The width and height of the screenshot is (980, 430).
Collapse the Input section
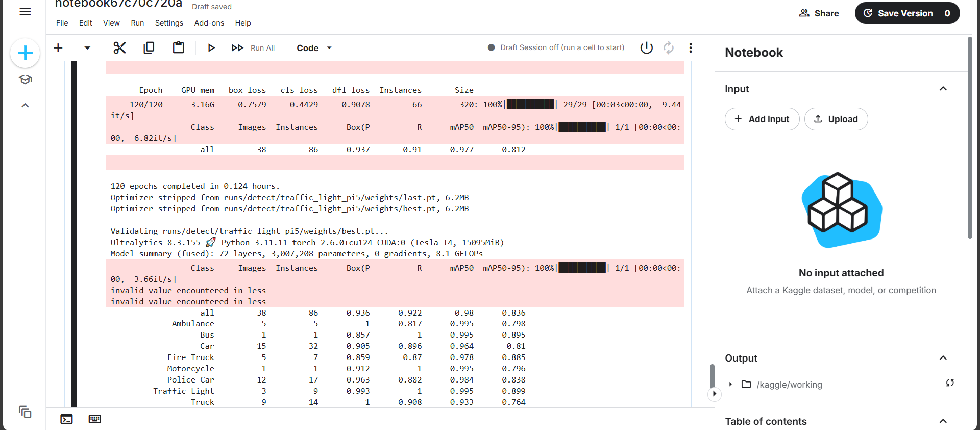point(943,89)
